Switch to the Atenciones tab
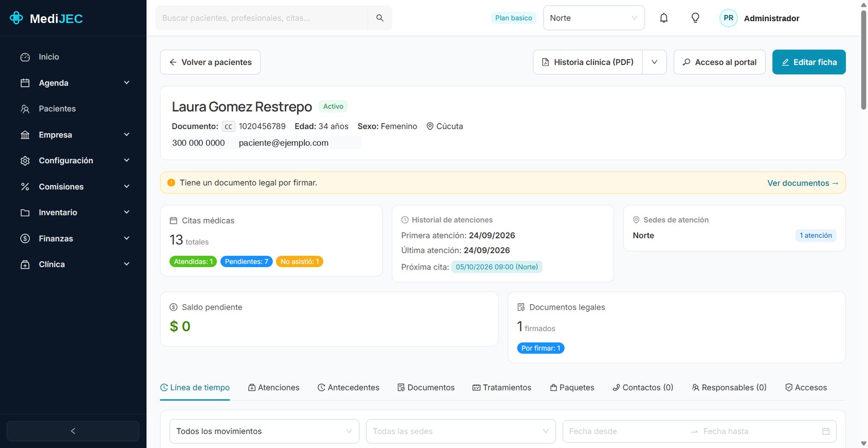This screenshot has height=448, width=868. [273, 388]
